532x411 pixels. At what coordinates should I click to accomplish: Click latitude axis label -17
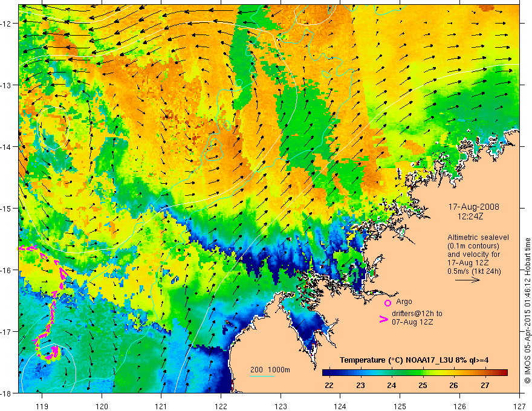click(6, 332)
